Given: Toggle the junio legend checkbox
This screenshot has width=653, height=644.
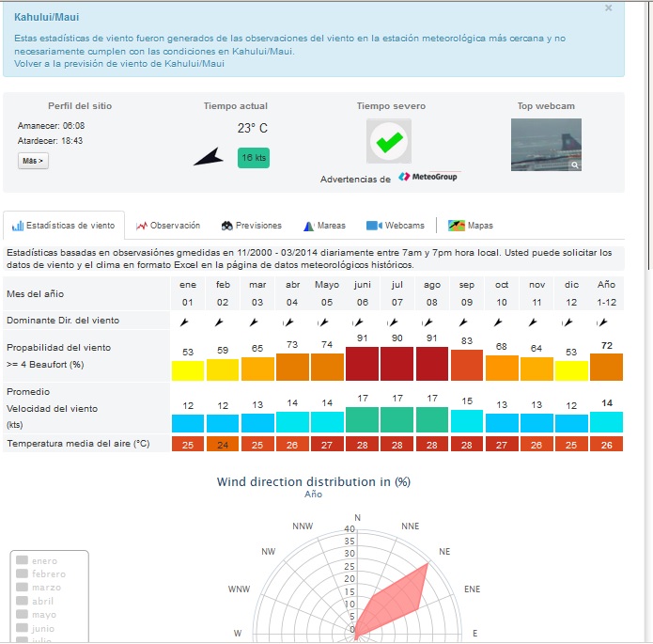Looking at the screenshot, I should pyautogui.click(x=22, y=628).
